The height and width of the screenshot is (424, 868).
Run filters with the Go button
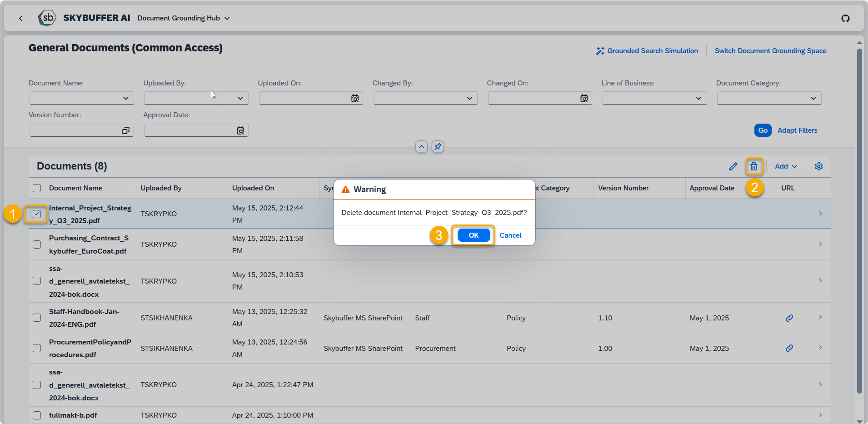(x=763, y=130)
